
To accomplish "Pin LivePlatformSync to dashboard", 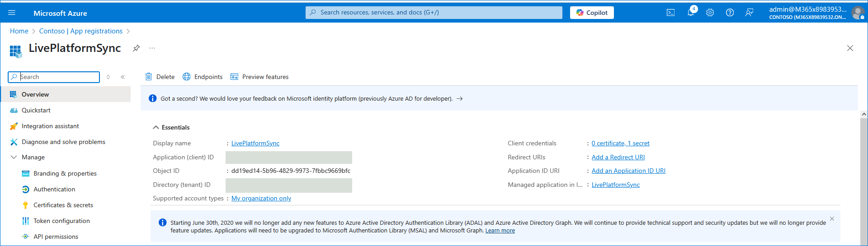I will [136, 48].
